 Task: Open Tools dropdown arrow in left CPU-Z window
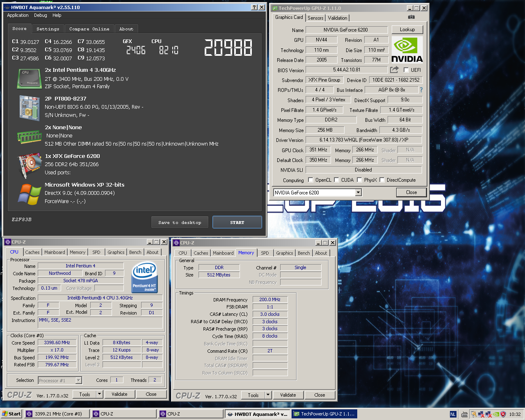(x=99, y=394)
